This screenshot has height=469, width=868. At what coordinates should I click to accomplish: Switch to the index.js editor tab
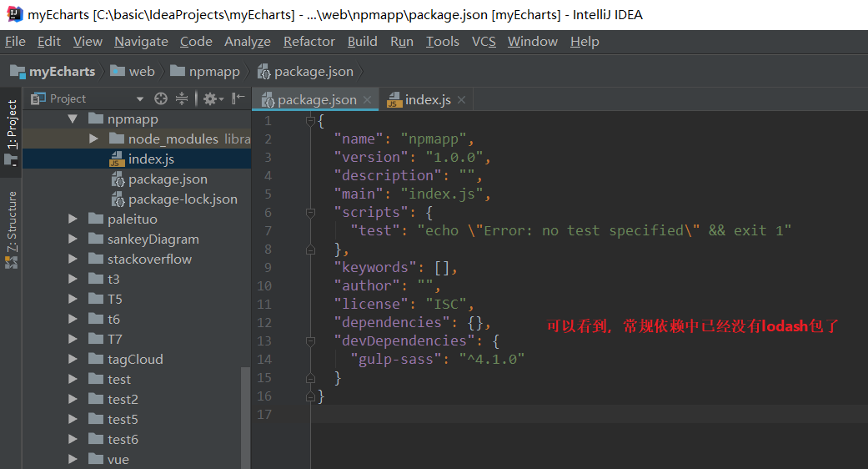point(427,99)
